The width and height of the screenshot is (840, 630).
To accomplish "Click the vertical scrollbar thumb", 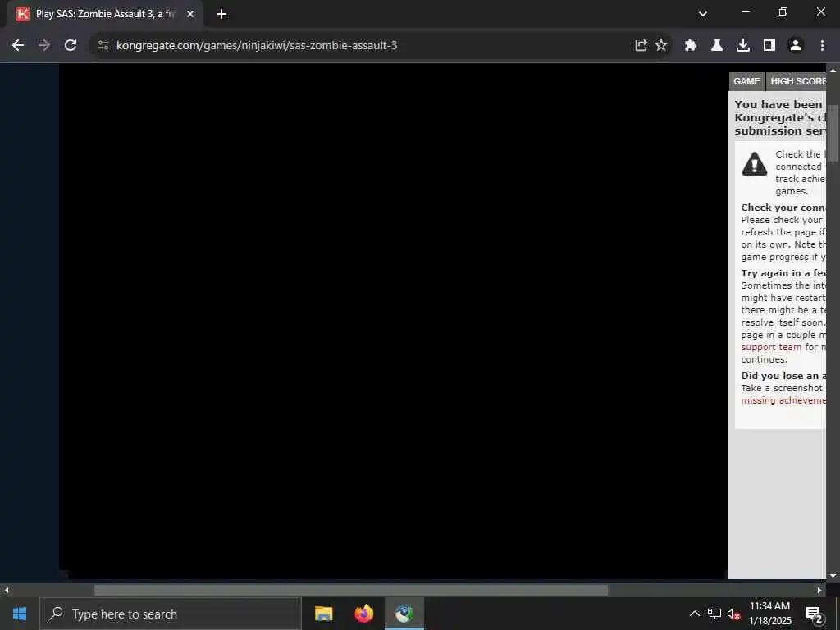I will tap(833, 133).
